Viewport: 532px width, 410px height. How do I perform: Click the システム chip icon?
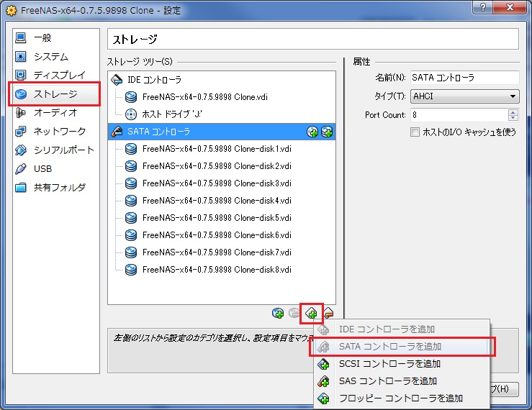click(x=21, y=57)
